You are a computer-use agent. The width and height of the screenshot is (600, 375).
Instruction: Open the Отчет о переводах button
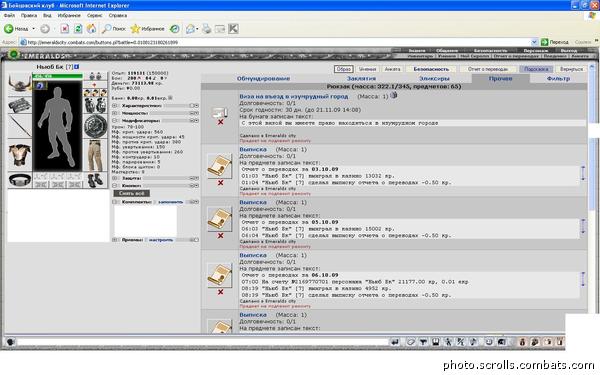[x=488, y=69]
